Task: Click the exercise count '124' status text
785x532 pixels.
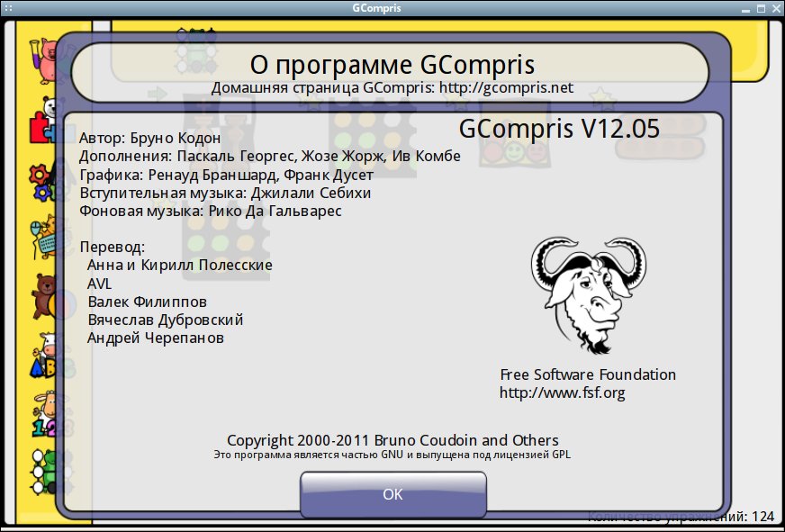Action: pyautogui.click(x=681, y=516)
